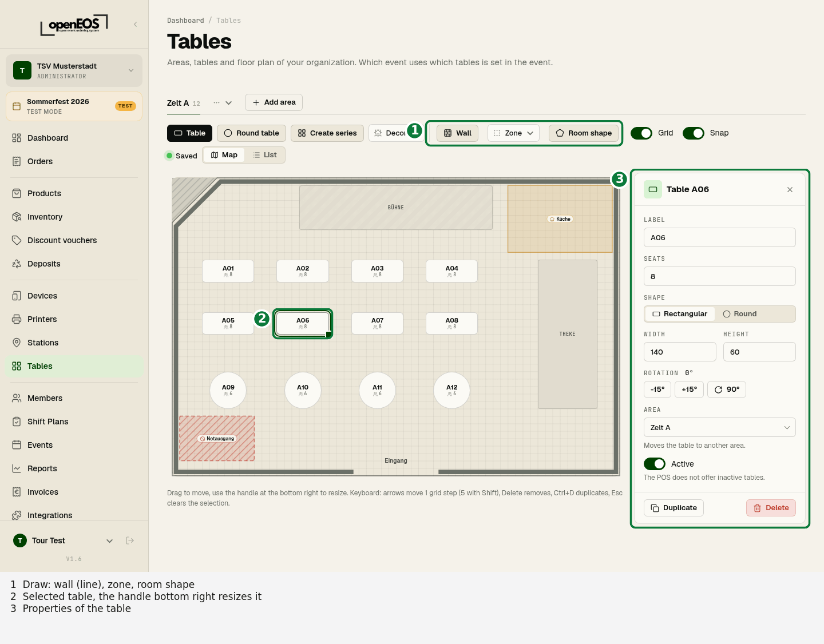824x644 pixels.
Task: Duplicate table A06
Action: 674,508
